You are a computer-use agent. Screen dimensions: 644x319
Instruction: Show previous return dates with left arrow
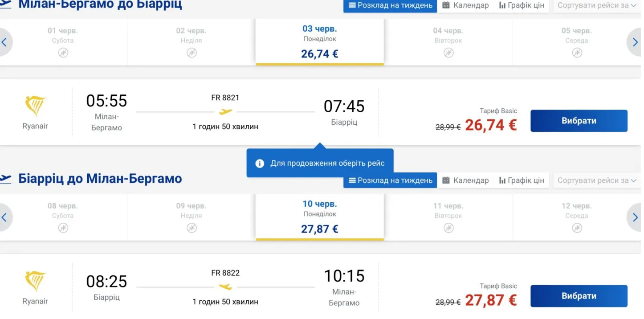4,217
